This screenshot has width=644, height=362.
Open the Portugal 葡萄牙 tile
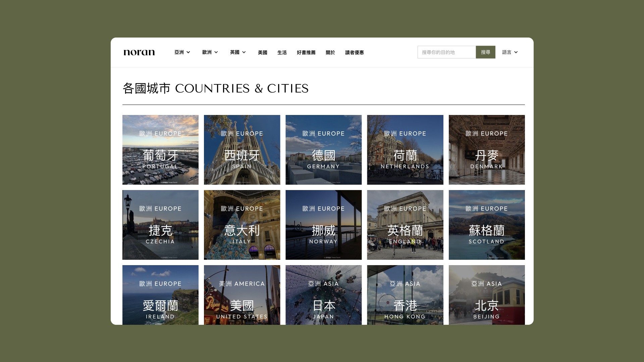tap(160, 150)
